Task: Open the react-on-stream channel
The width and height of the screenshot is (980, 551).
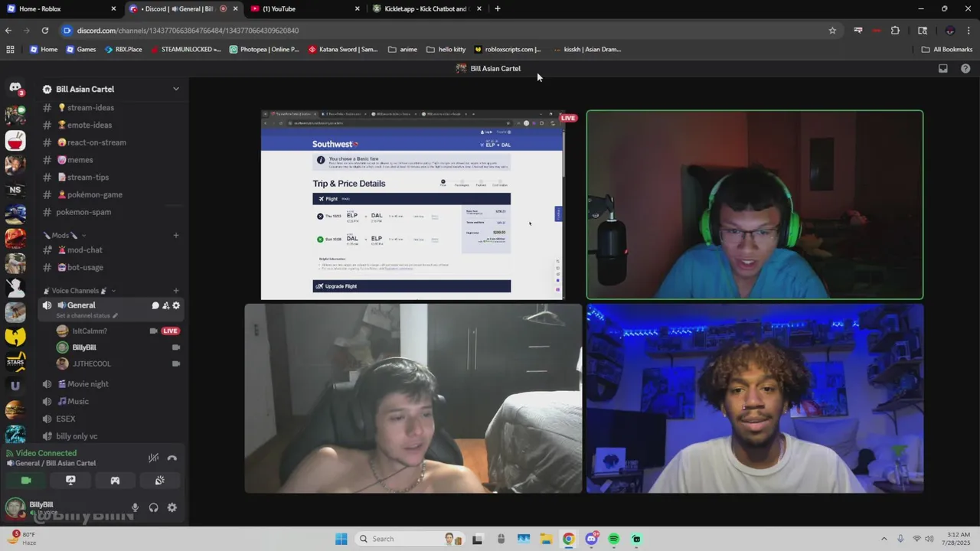Action: pos(110,142)
